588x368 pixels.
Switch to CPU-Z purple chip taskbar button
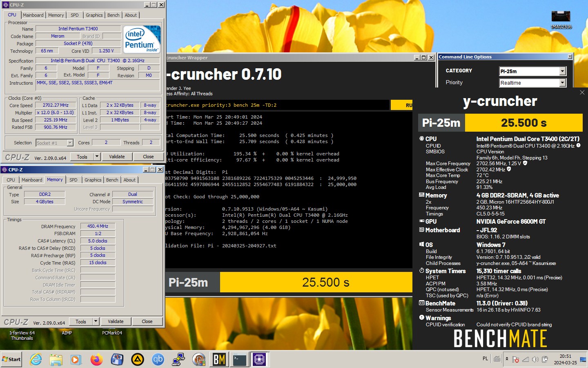[259, 359]
